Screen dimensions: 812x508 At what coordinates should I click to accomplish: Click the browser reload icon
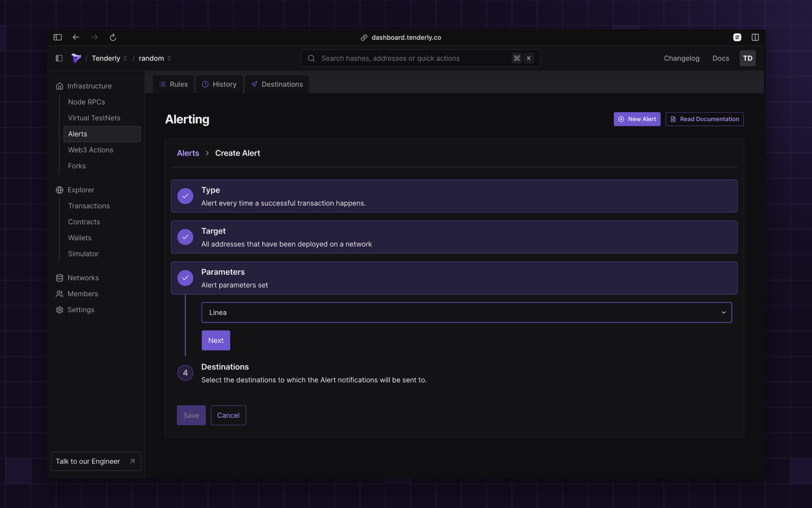(x=113, y=37)
